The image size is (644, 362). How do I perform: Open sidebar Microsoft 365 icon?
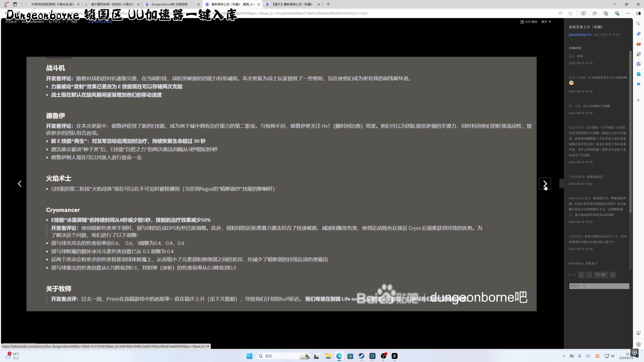coord(638,64)
